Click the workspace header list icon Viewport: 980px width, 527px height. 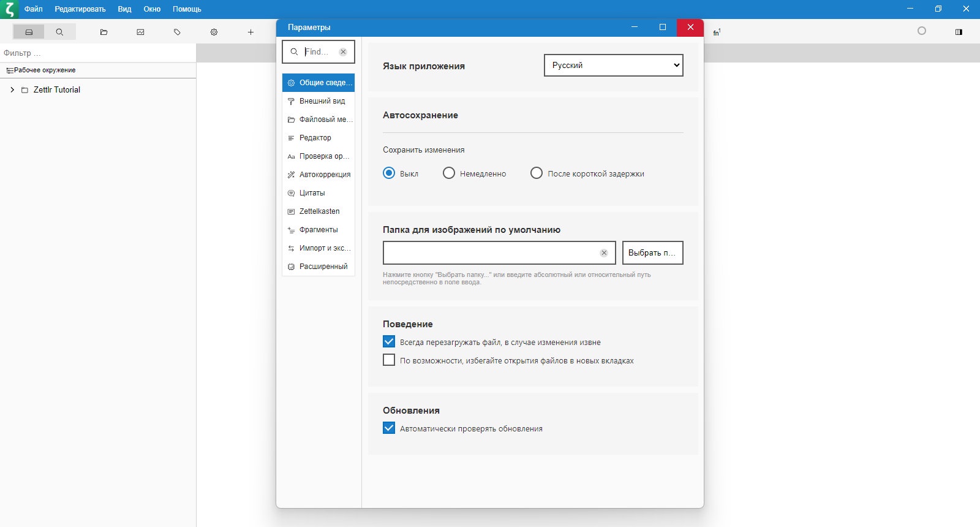tap(10, 70)
